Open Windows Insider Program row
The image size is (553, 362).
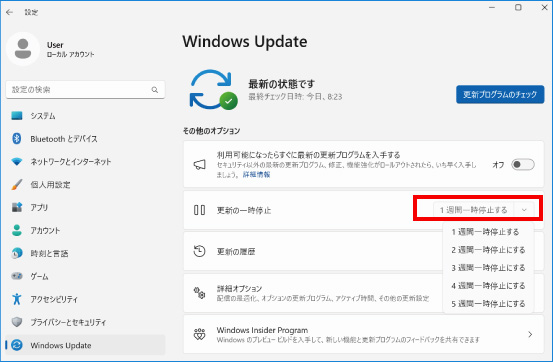click(364, 334)
